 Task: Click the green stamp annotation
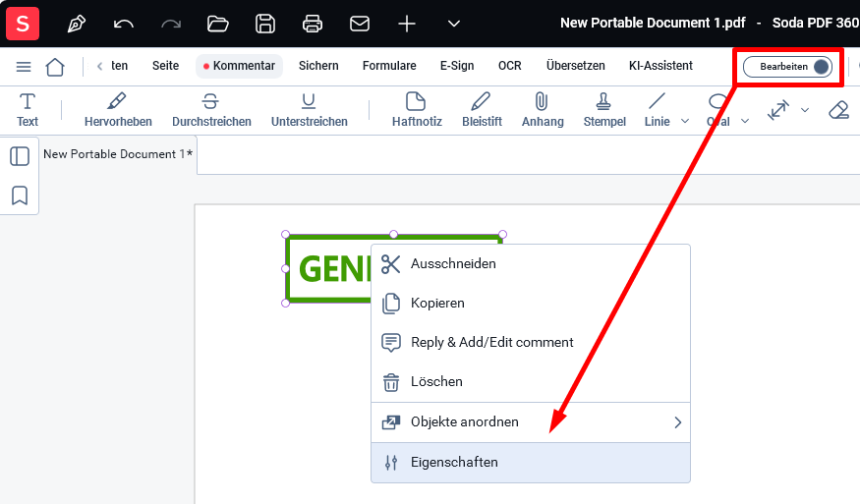(x=328, y=269)
